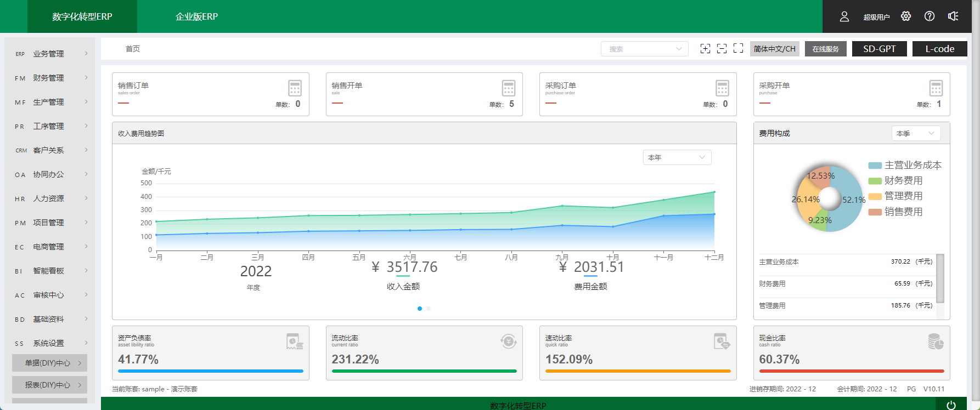Expand the 财务管理 sidebar menu
The image size is (980, 410).
(x=49, y=78)
